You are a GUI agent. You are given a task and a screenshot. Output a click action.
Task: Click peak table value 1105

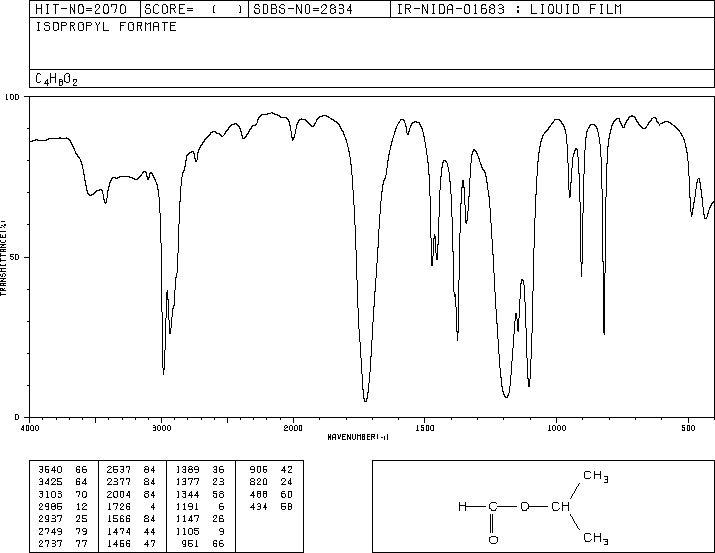tap(187, 531)
